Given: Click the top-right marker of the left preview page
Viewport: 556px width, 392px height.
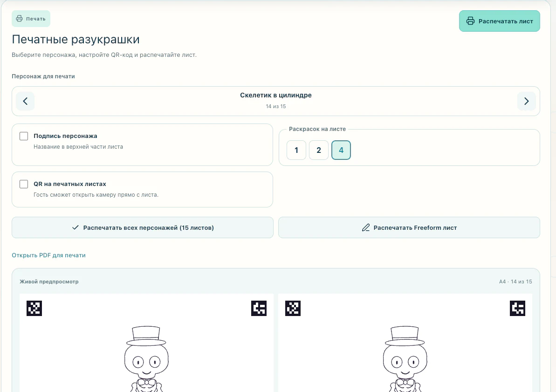Looking at the screenshot, I should [259, 308].
